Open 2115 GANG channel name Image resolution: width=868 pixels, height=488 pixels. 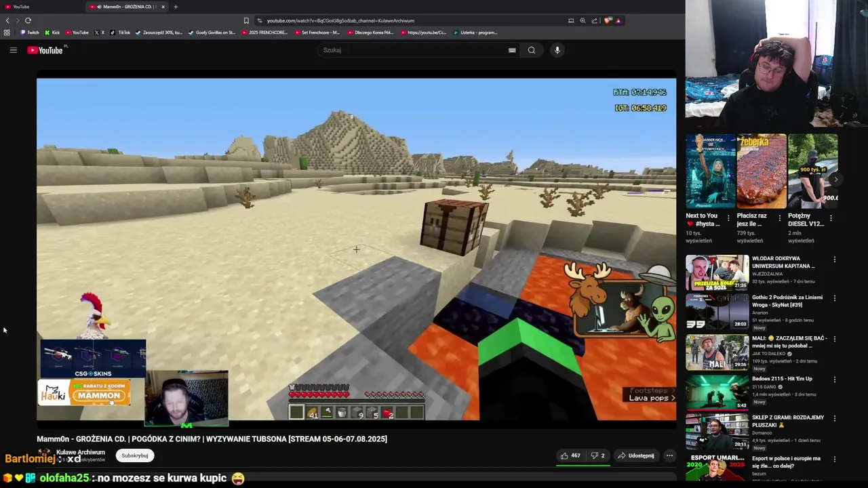click(764, 387)
